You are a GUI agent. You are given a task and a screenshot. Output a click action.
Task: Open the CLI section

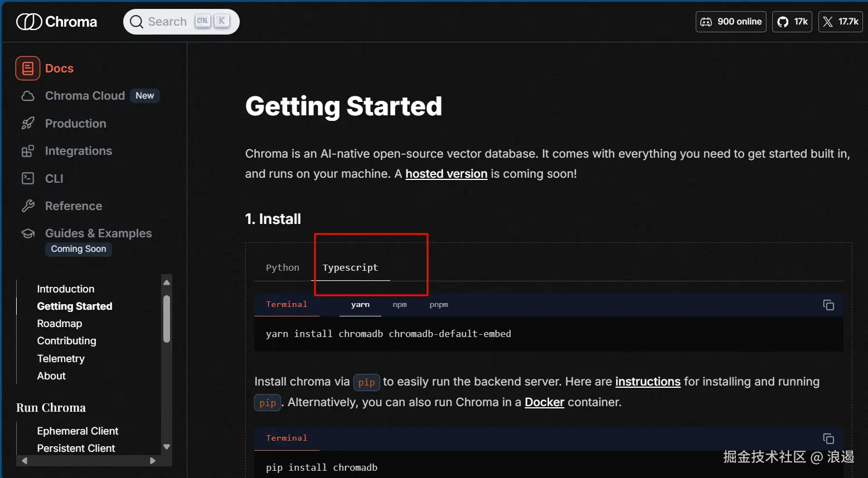[54, 178]
